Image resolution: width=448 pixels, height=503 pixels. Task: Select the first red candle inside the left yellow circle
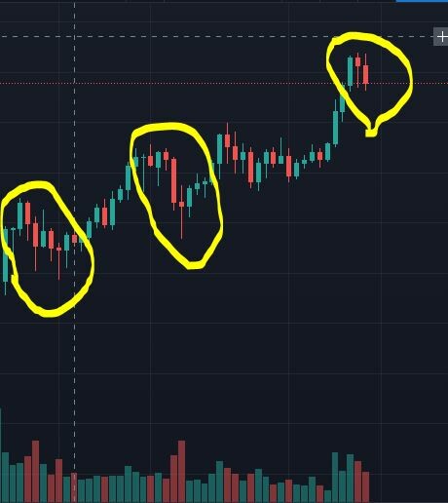pyautogui.click(x=27, y=213)
